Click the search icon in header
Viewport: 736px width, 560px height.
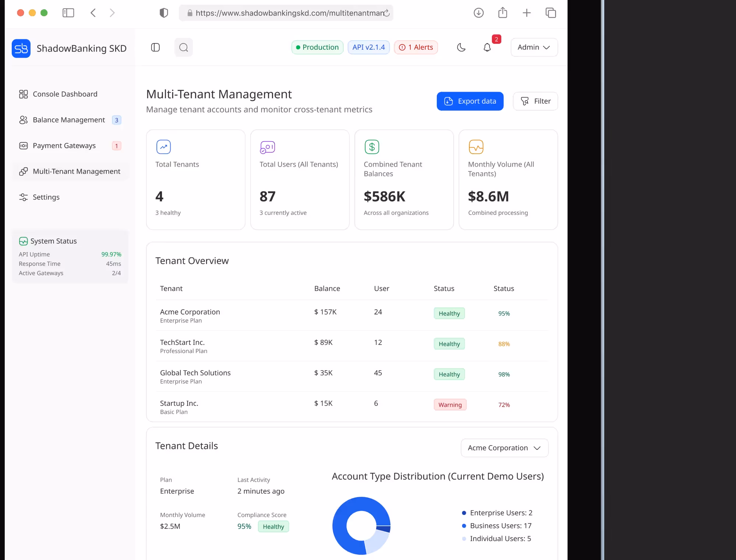pyautogui.click(x=183, y=47)
